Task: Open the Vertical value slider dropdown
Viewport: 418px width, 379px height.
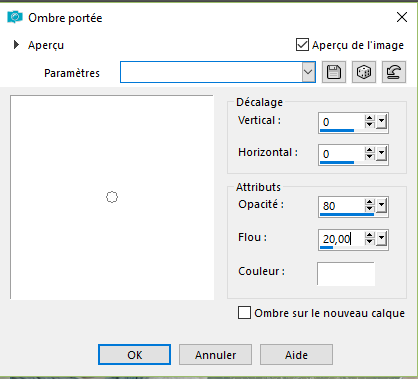Action: (x=382, y=122)
